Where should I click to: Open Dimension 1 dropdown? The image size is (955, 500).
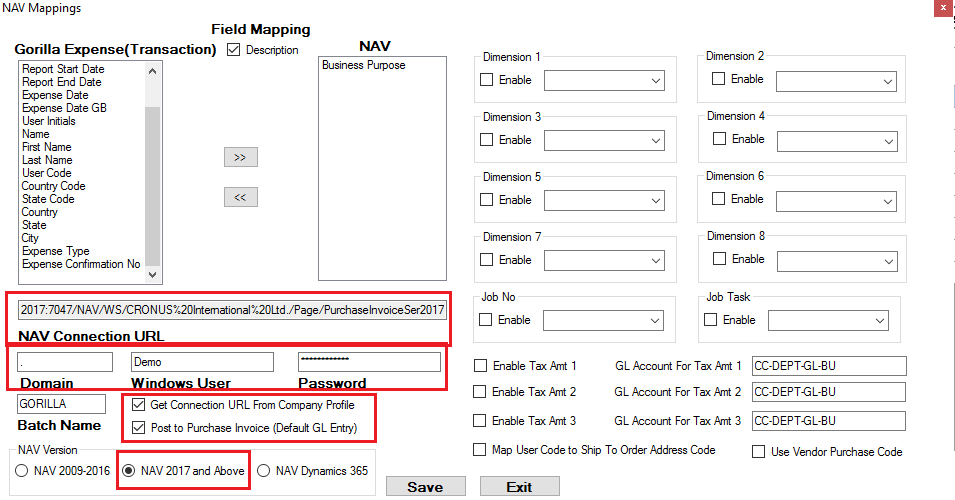pyautogui.click(x=604, y=80)
